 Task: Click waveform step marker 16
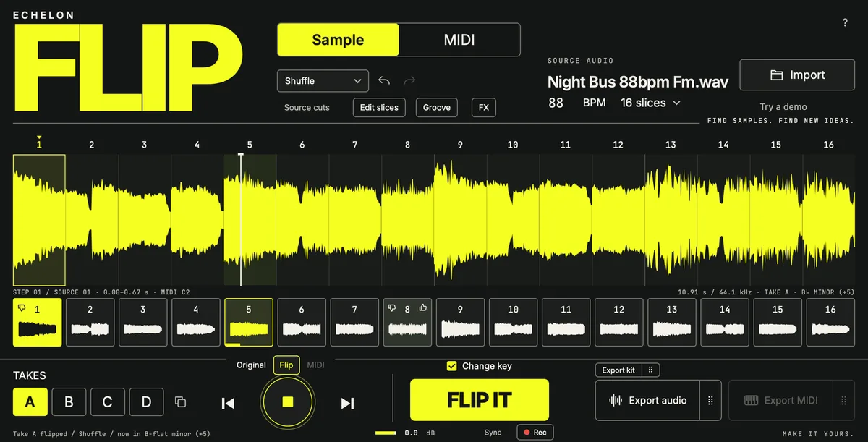pyautogui.click(x=829, y=145)
